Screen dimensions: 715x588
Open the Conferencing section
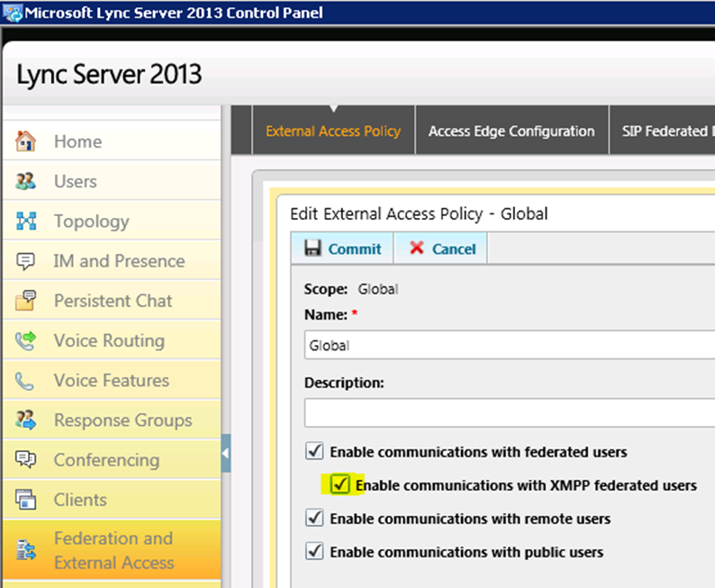(112, 460)
